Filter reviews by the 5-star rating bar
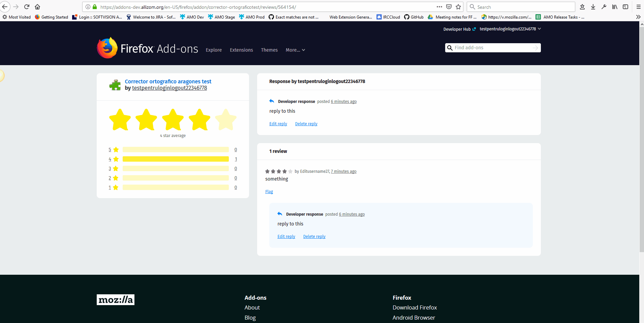The width and height of the screenshot is (644, 323). [x=176, y=150]
